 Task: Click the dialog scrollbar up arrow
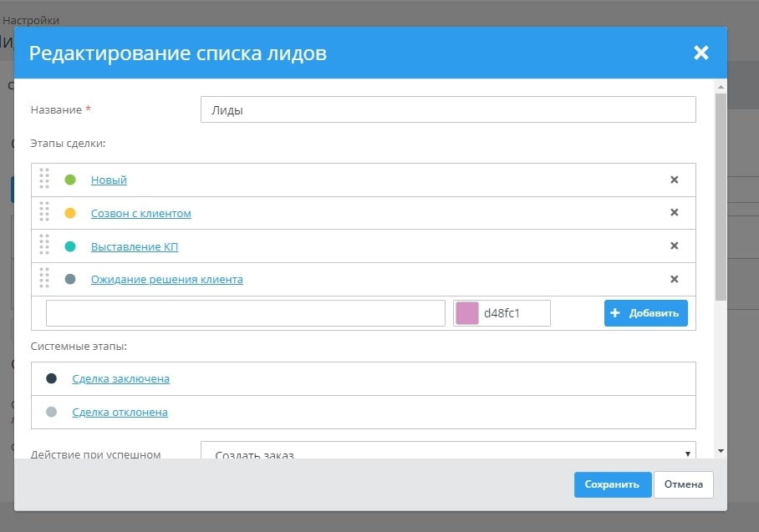[721, 87]
